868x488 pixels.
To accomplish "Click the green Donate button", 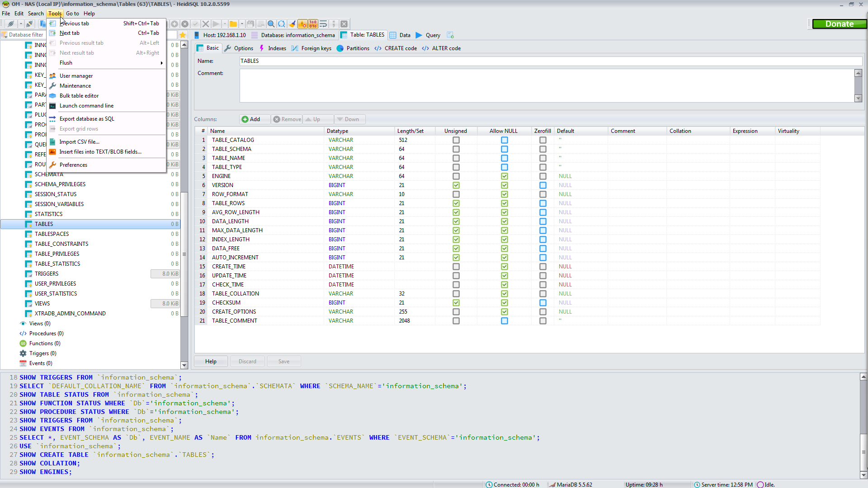I will pos(839,24).
